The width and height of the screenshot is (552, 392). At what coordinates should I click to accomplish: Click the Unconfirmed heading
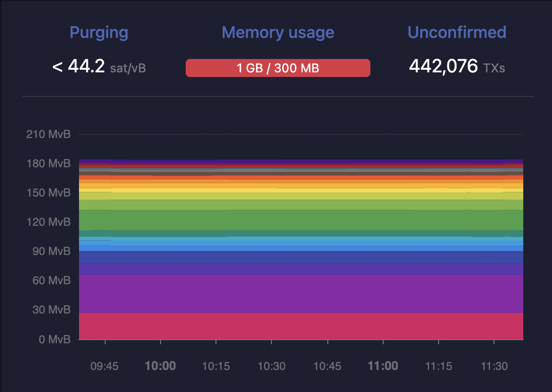point(457,32)
